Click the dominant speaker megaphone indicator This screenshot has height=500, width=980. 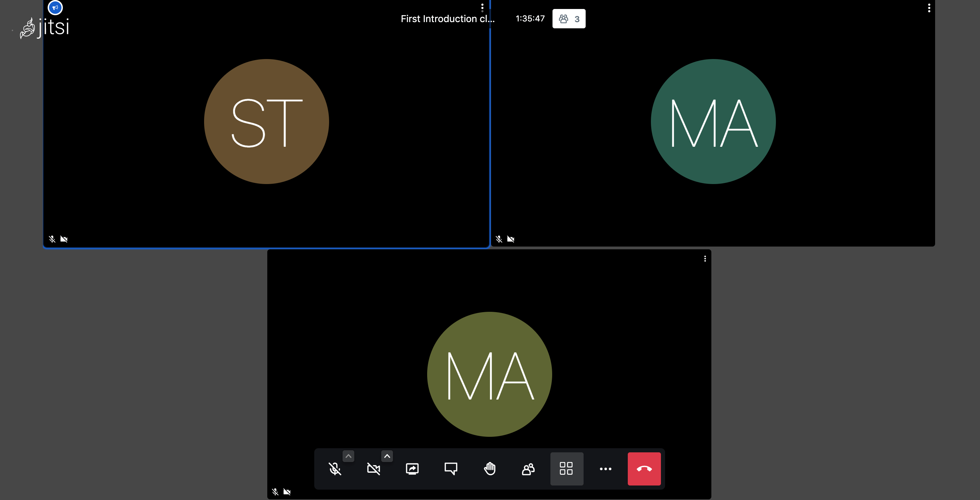[55, 7]
